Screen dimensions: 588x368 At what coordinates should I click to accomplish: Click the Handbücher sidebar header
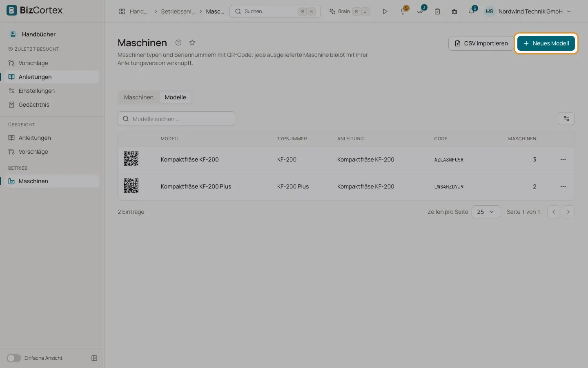click(38, 34)
